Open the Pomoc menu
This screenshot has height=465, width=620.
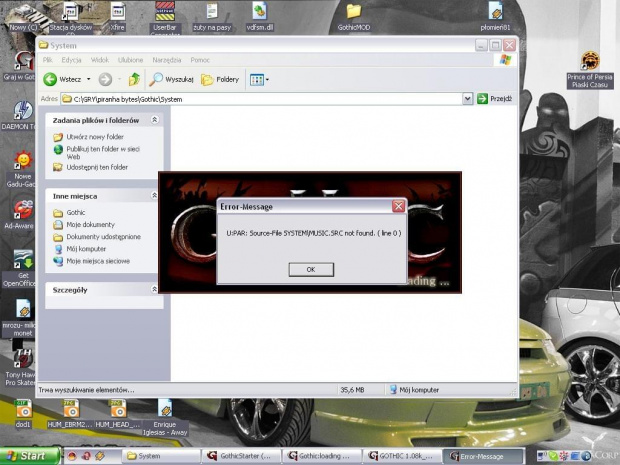pyautogui.click(x=200, y=60)
